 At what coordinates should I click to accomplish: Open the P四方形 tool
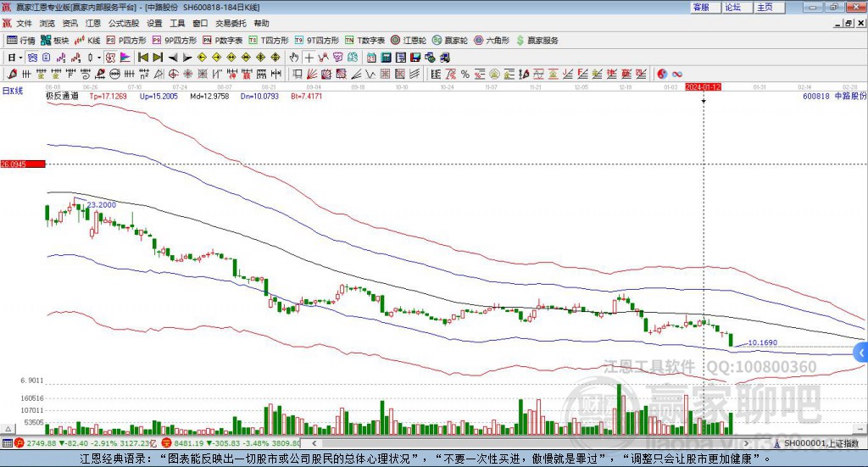(127, 40)
